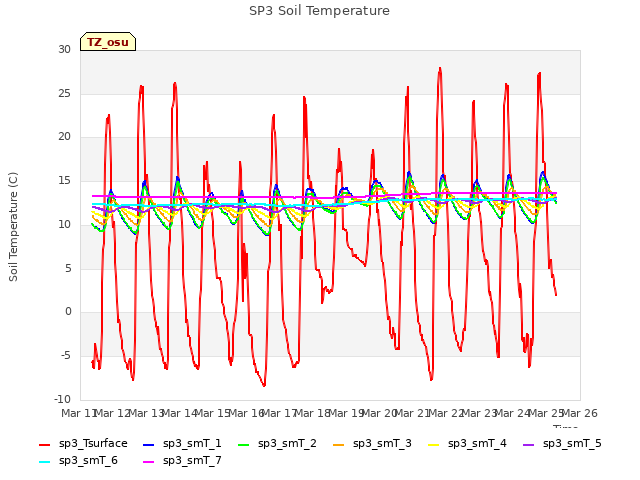Click the Mar 14 x-axis tick label
Screen dimensions: 640x480
pos(179,413)
